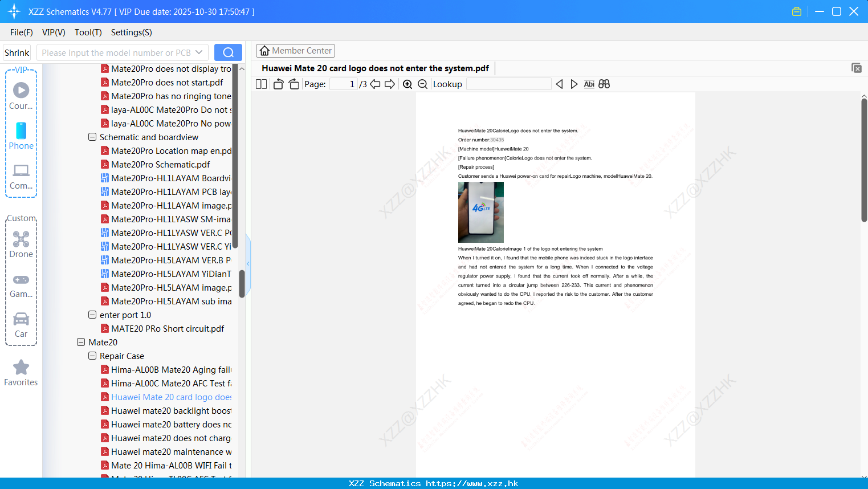Click the Shrink button
This screenshot has width=868, height=489.
[x=17, y=52]
